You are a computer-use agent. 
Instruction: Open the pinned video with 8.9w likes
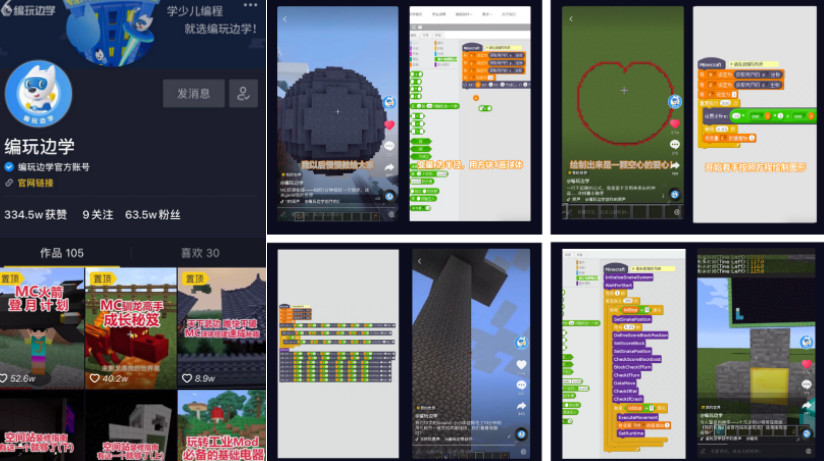pos(222,328)
